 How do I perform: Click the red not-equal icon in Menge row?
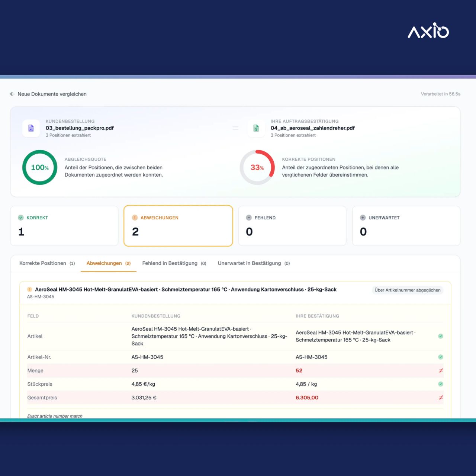pos(441,370)
